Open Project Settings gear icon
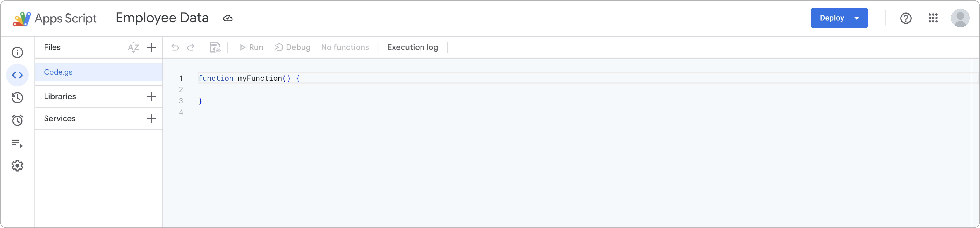 tap(17, 166)
